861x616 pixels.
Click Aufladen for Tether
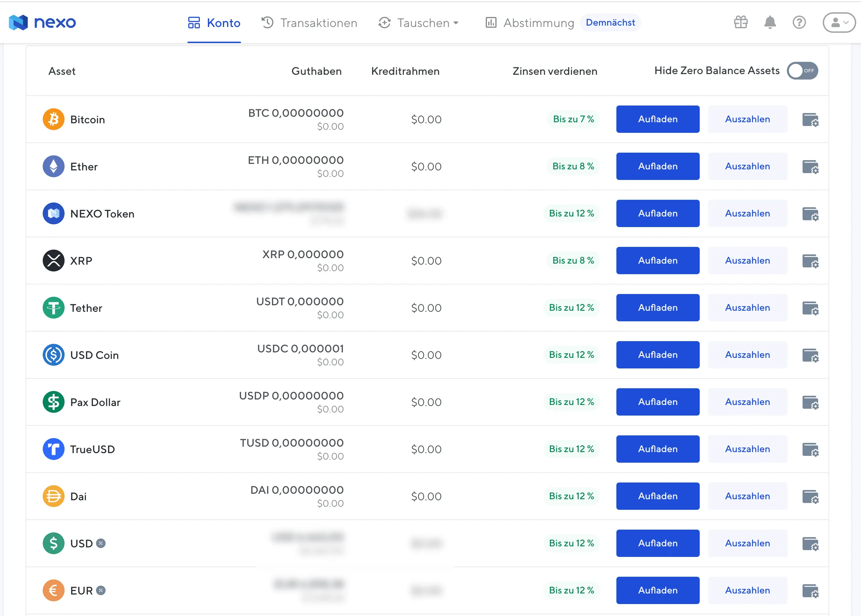[x=658, y=308]
